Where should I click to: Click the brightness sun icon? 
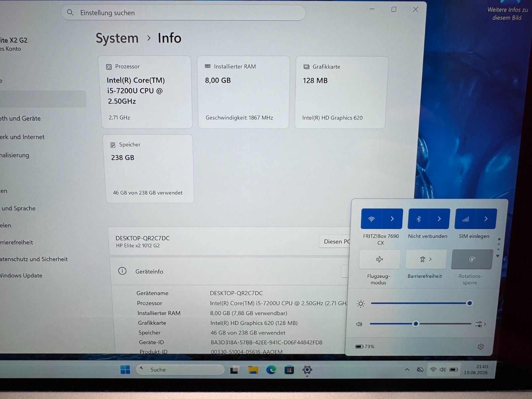(361, 304)
